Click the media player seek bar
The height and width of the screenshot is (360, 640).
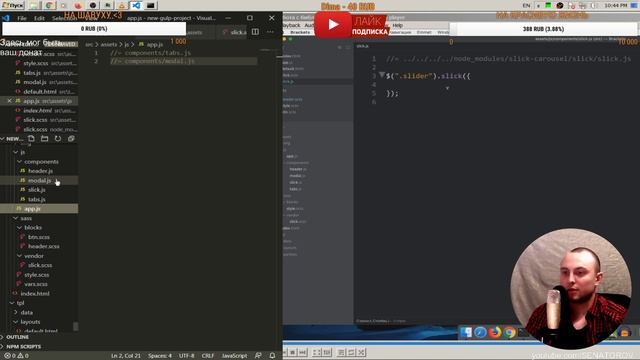pyautogui.click(x=461, y=342)
